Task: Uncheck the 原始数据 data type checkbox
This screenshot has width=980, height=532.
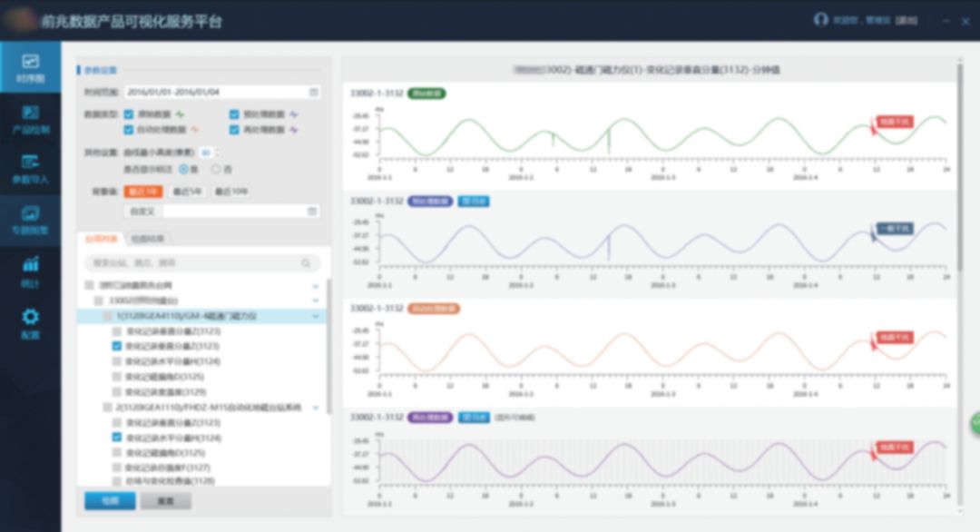Action: pyautogui.click(x=129, y=114)
